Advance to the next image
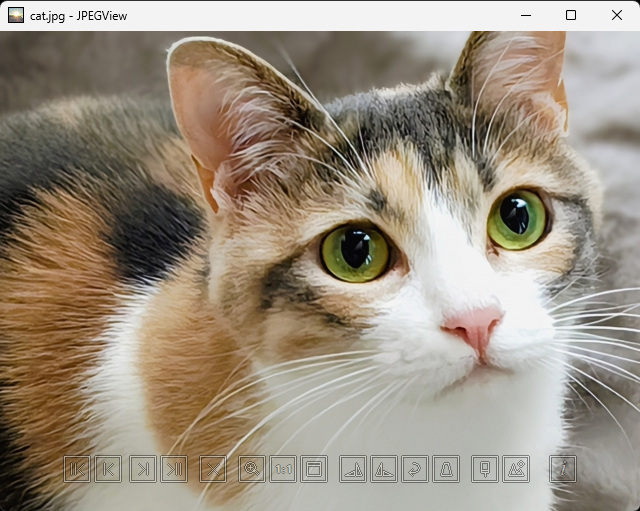Viewport: 640px width, 511px height. pyautogui.click(x=143, y=469)
